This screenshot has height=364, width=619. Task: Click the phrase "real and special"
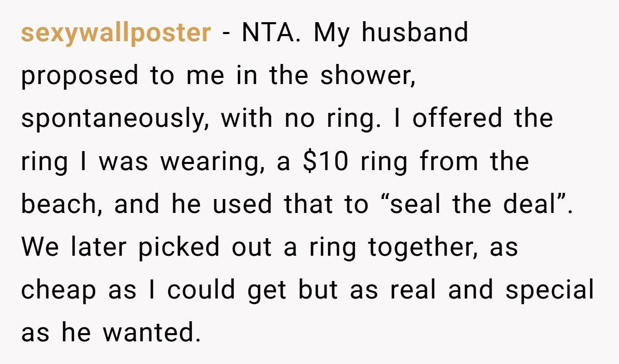(x=492, y=290)
